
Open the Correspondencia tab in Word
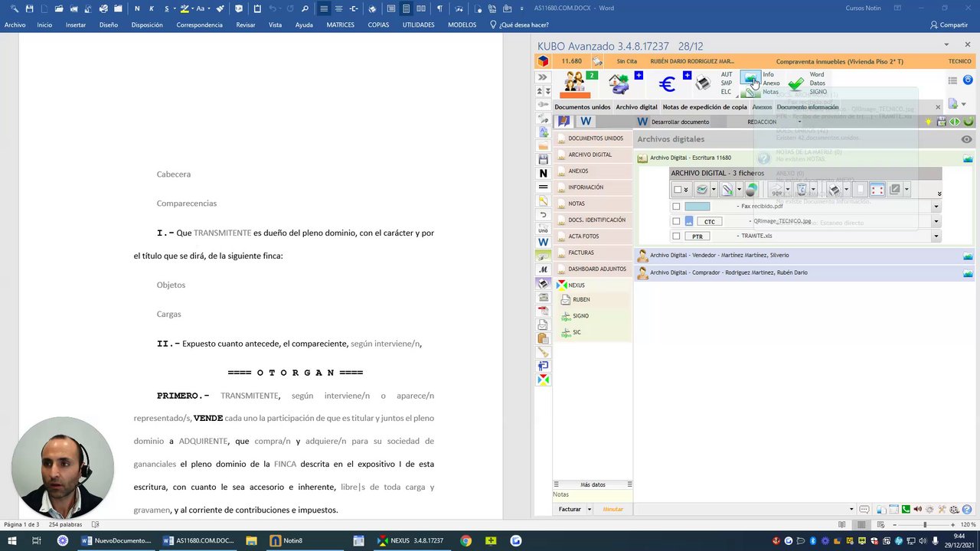coord(200,24)
